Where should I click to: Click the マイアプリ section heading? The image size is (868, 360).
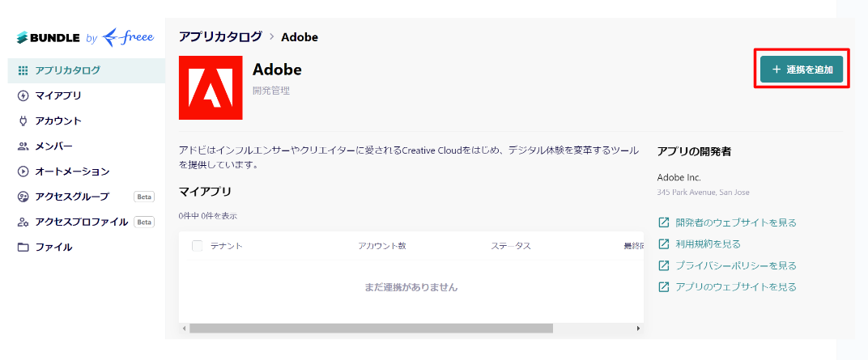[x=205, y=192]
